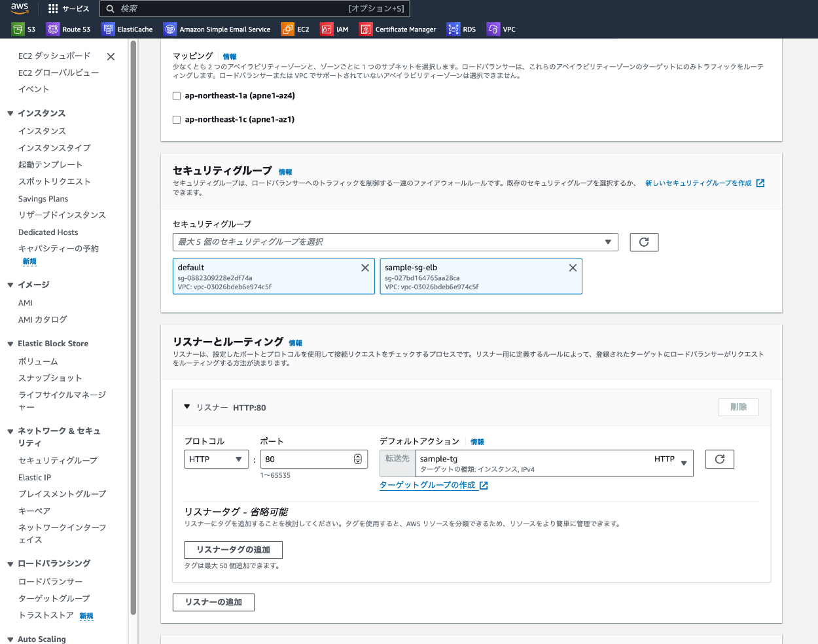Image resolution: width=818 pixels, height=644 pixels.
Task: Click the port number input field
Action: point(306,459)
